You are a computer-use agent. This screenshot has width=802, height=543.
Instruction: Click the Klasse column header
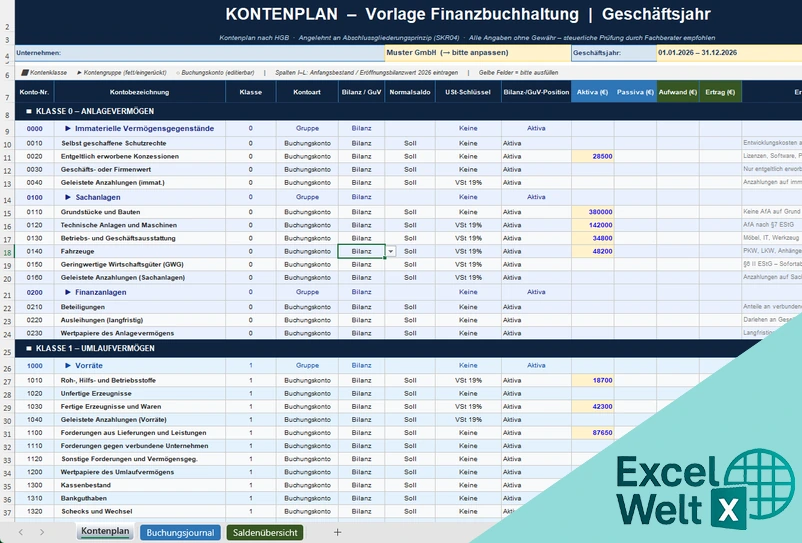tap(251, 92)
